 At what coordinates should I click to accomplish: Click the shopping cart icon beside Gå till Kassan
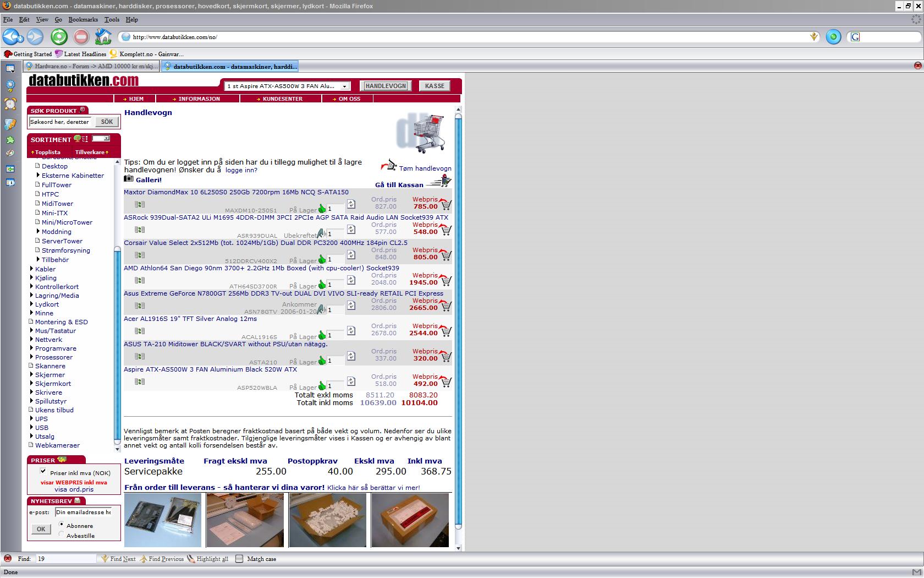tap(439, 181)
